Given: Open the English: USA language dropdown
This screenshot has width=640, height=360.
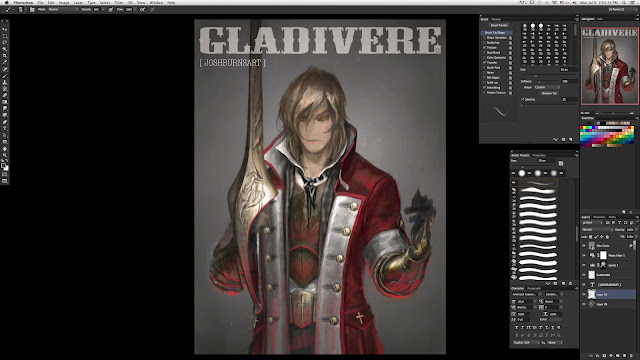Looking at the screenshot, I should (526, 342).
